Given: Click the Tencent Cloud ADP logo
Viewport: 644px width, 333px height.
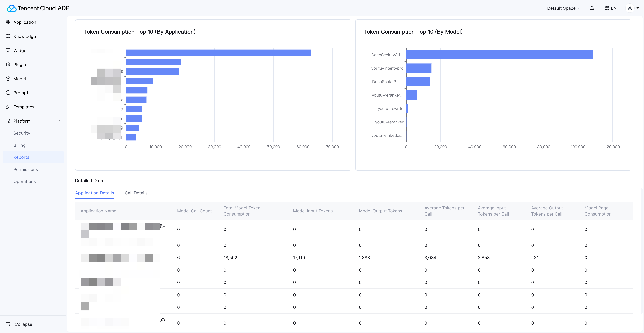Looking at the screenshot, I should tap(38, 8).
